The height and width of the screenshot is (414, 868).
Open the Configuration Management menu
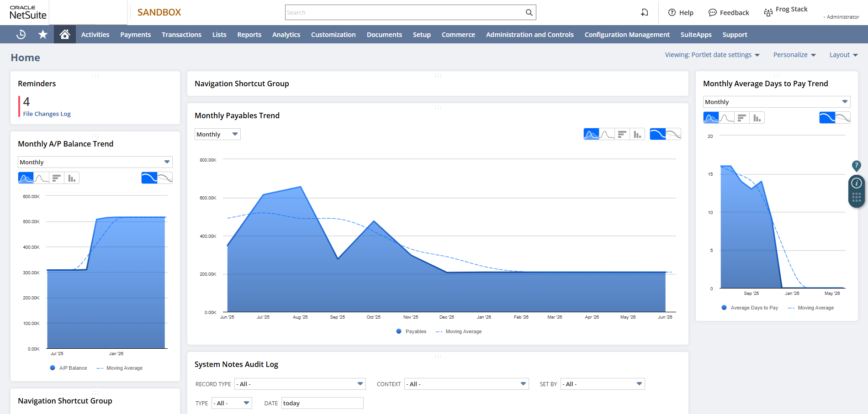pos(627,35)
